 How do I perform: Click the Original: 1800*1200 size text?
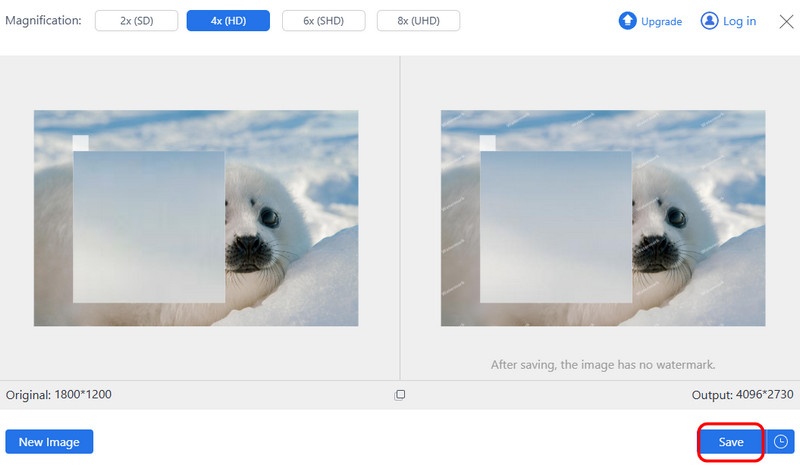click(x=59, y=395)
